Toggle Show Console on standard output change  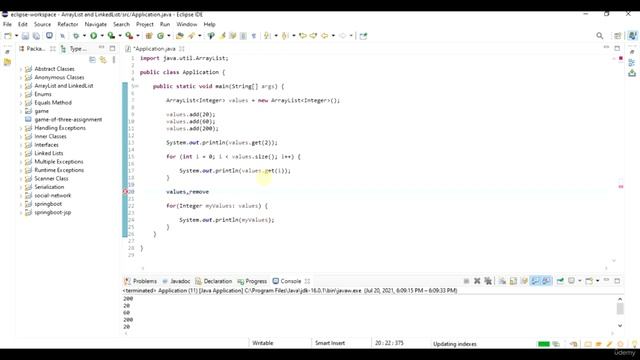pos(535,281)
